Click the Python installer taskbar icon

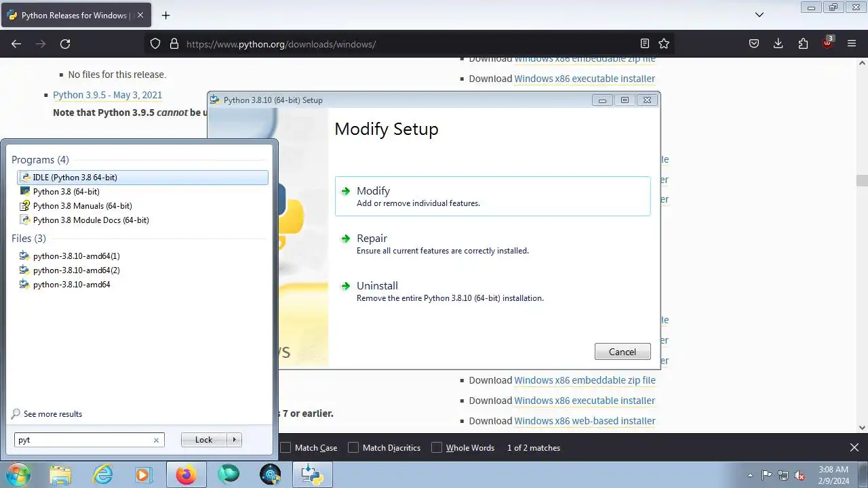point(313,474)
